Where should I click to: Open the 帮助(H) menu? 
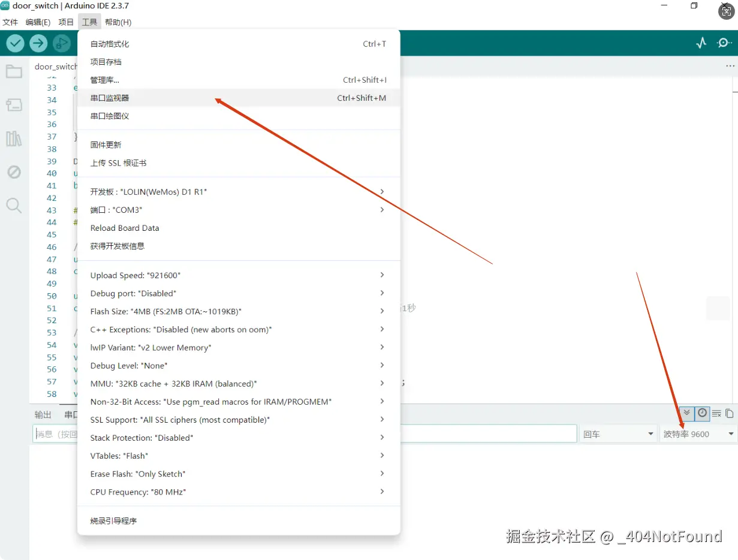tap(118, 22)
